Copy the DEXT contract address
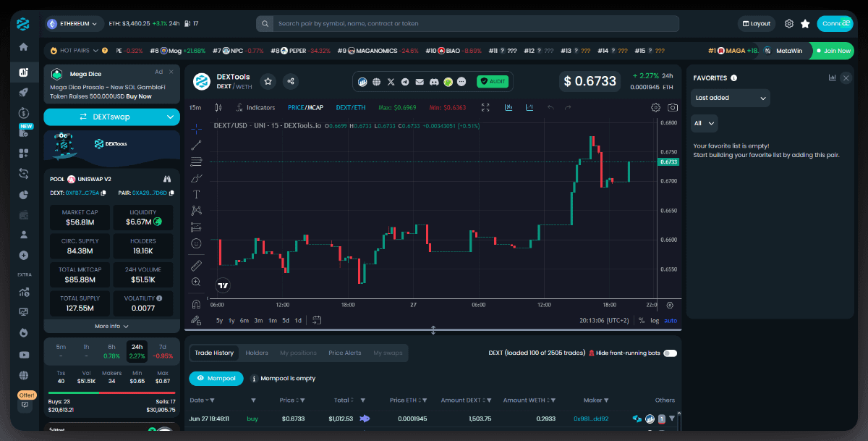The width and height of the screenshot is (868, 441). click(x=103, y=193)
